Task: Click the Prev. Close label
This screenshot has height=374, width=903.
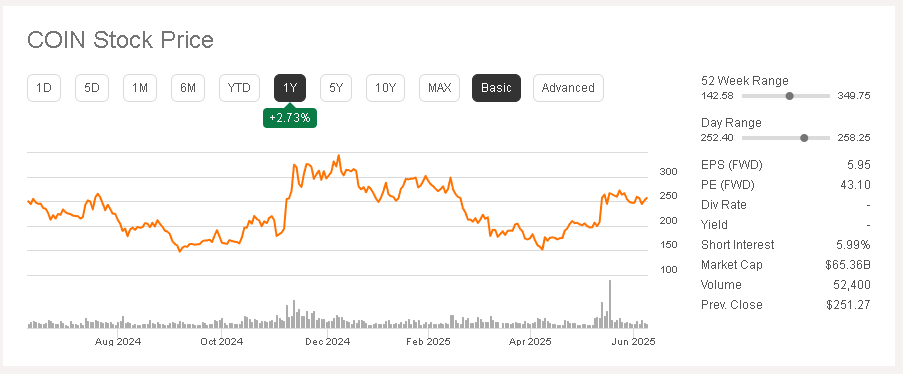Action: [731, 304]
